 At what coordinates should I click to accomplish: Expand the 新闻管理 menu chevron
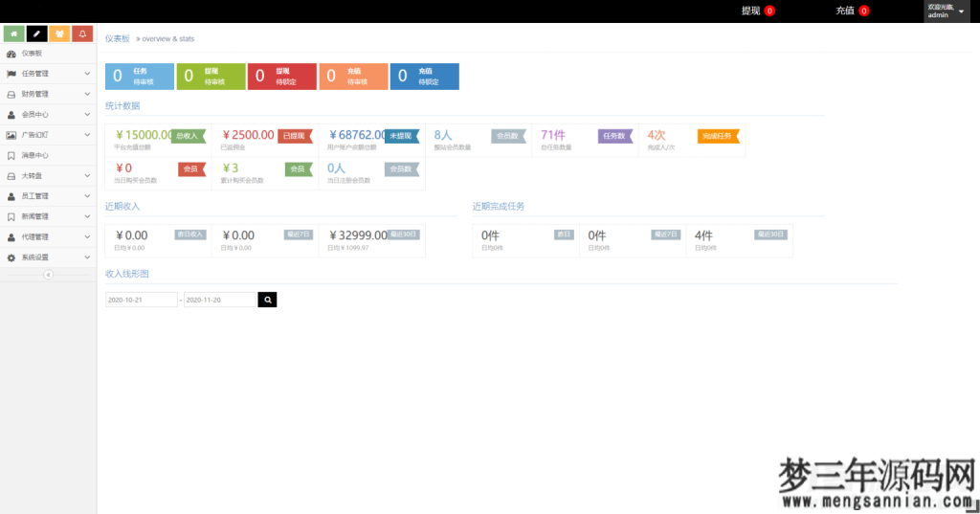(87, 217)
